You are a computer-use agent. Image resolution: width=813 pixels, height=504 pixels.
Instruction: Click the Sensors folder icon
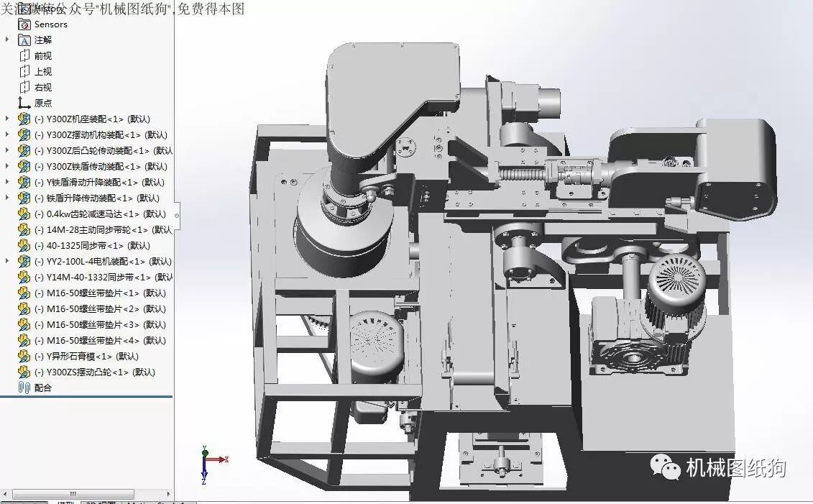click(24, 24)
